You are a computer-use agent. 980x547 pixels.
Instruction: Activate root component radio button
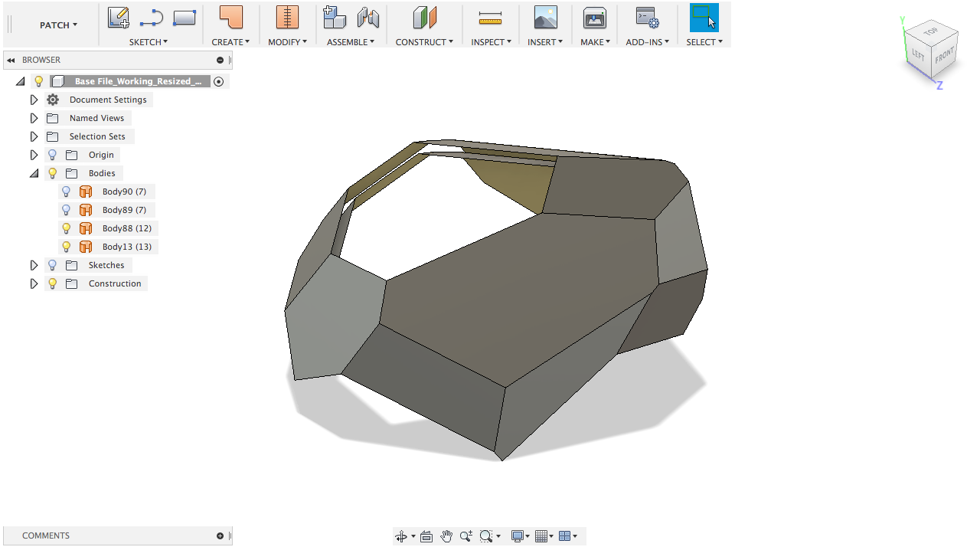point(219,81)
